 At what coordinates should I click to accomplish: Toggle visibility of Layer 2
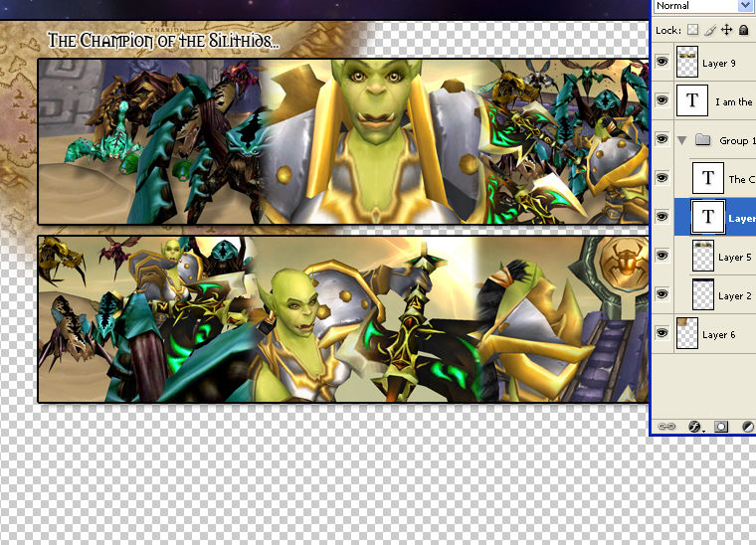[x=662, y=294]
